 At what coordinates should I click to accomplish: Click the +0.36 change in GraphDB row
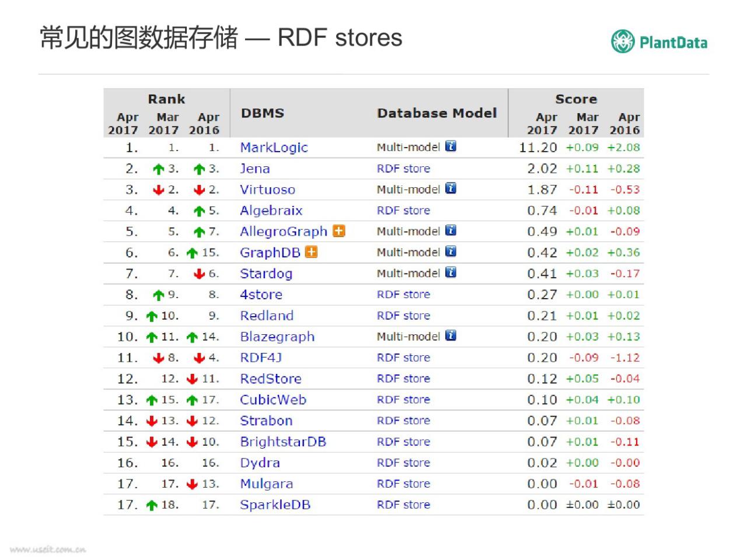point(623,253)
